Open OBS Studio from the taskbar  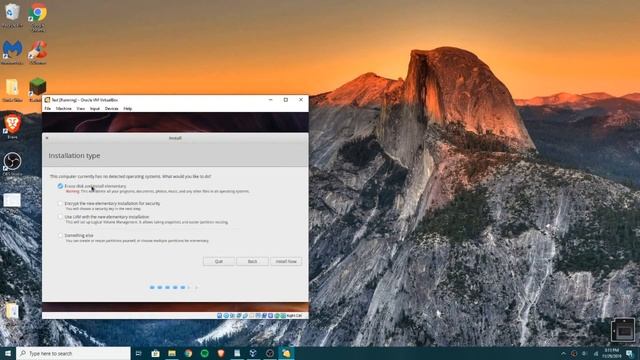pos(269,353)
